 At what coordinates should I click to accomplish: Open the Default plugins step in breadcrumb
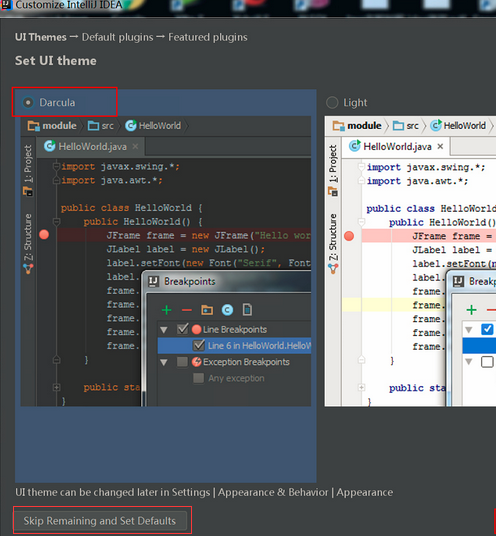click(118, 37)
